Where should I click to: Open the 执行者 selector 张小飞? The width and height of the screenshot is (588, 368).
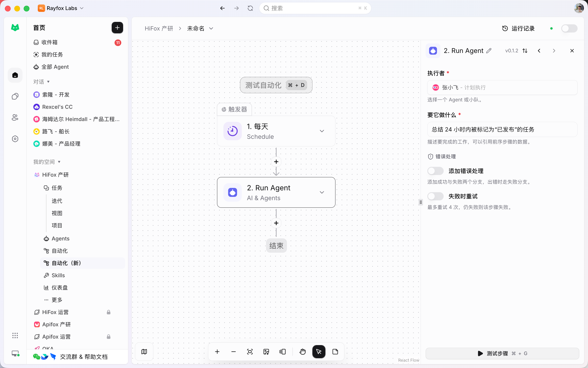tap(502, 87)
